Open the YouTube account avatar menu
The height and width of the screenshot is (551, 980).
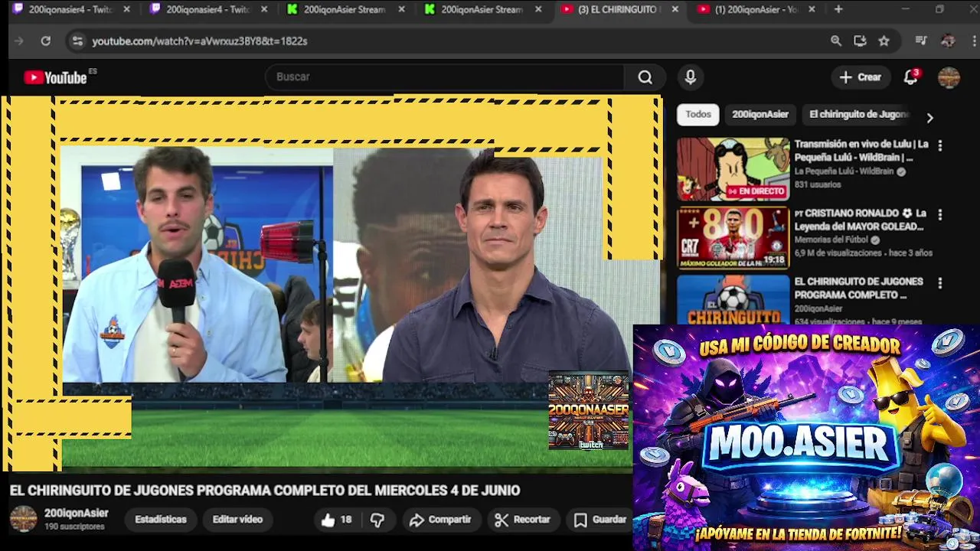[x=949, y=77]
